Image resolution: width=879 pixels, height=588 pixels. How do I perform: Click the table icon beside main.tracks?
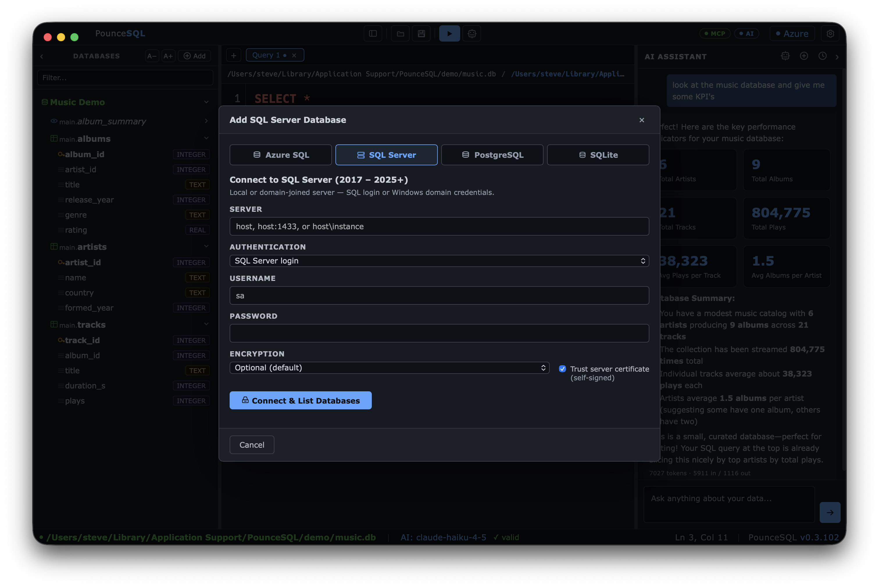pos(54,325)
